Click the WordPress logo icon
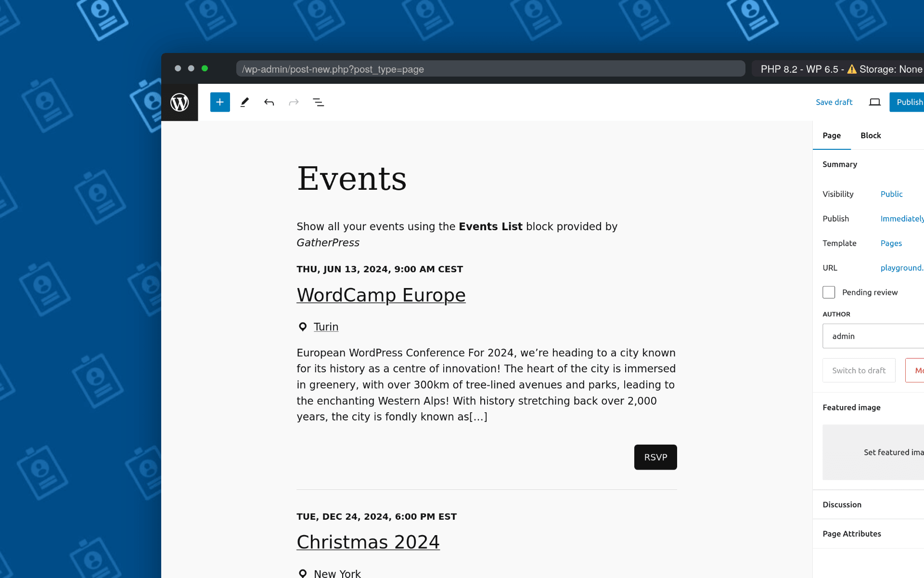The image size is (924, 578). (x=179, y=102)
